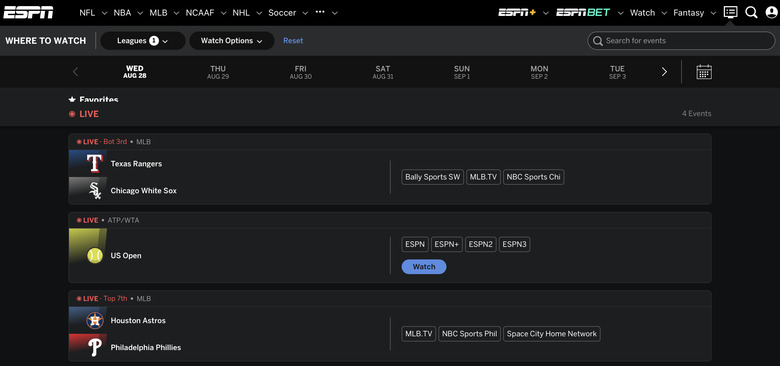Screen dimensions: 780x366
Task: Click the Reset filters link
Action: [293, 41]
